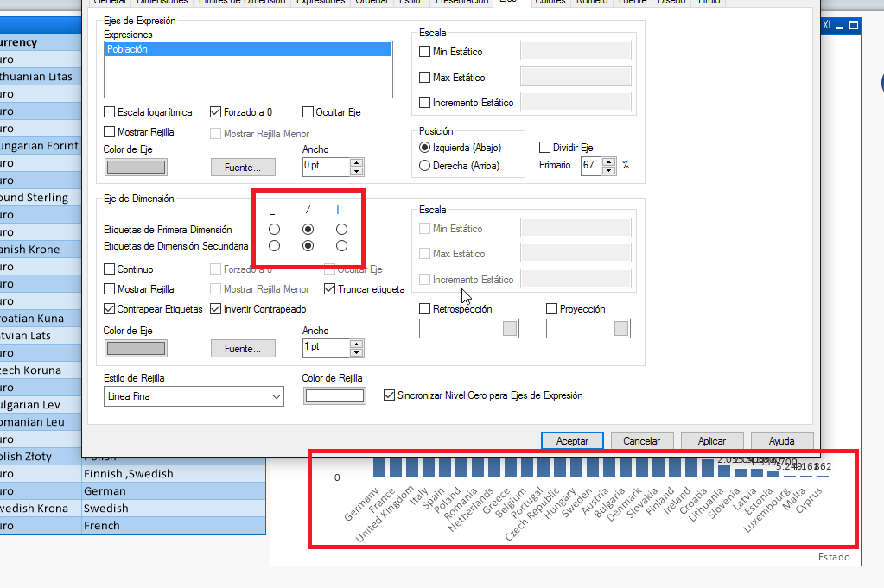Increase expression axis Ancho 0 pt value
Screen dimensions: 884x588
(x=356, y=163)
